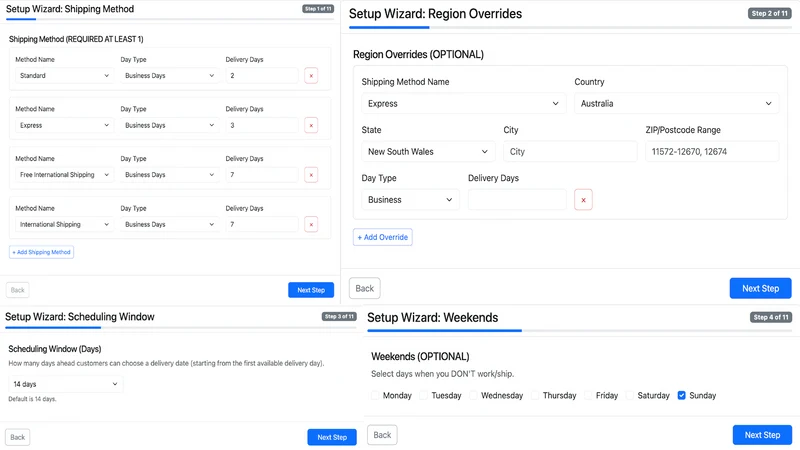Click the Step 3 of 11 badge
The width and height of the screenshot is (800, 450).
tap(339, 316)
